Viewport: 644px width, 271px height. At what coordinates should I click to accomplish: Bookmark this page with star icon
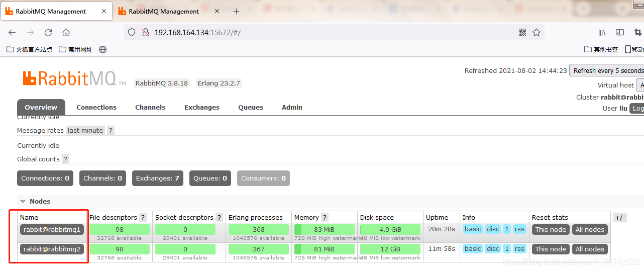(x=536, y=32)
